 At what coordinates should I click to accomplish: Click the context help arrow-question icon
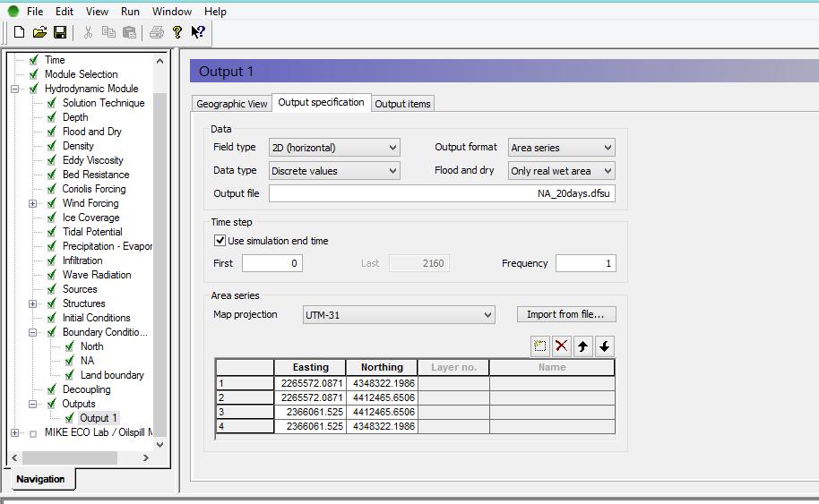198,32
